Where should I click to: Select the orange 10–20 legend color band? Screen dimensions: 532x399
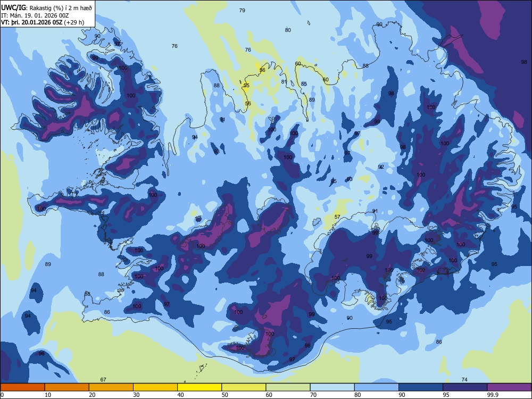[x=67, y=387]
